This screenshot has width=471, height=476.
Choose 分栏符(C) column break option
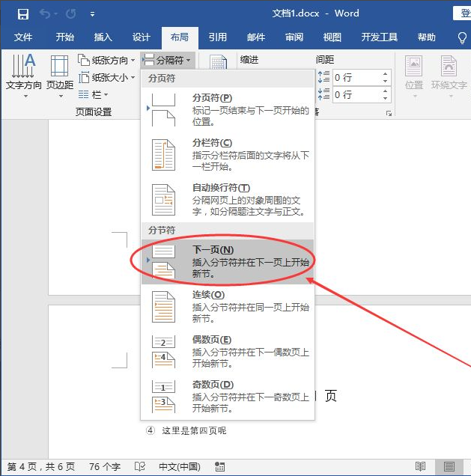(228, 155)
